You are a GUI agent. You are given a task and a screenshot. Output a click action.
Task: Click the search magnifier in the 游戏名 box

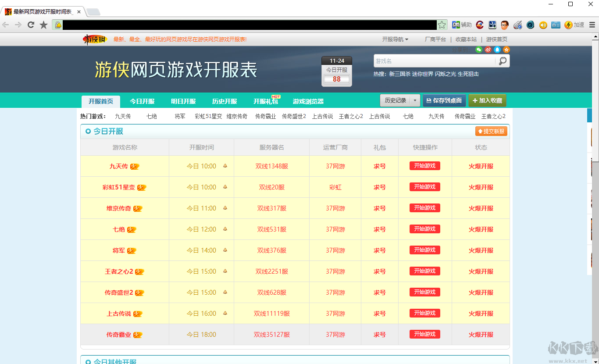point(503,61)
